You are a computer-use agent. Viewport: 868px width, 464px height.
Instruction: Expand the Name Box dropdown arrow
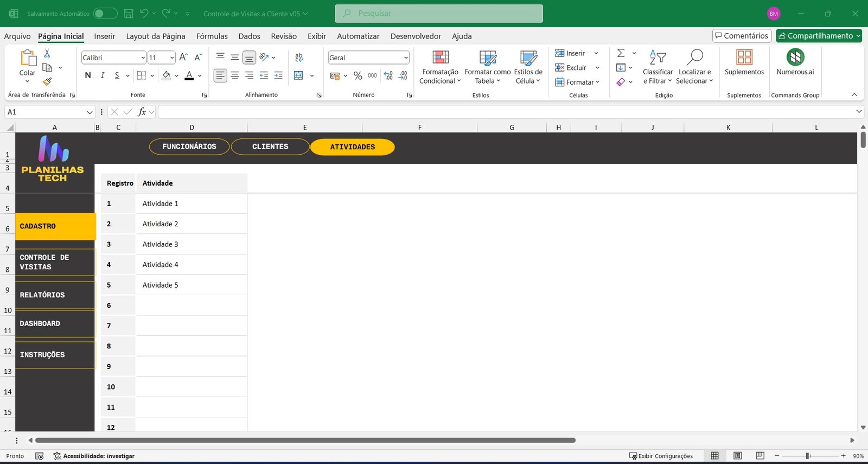[90, 112]
